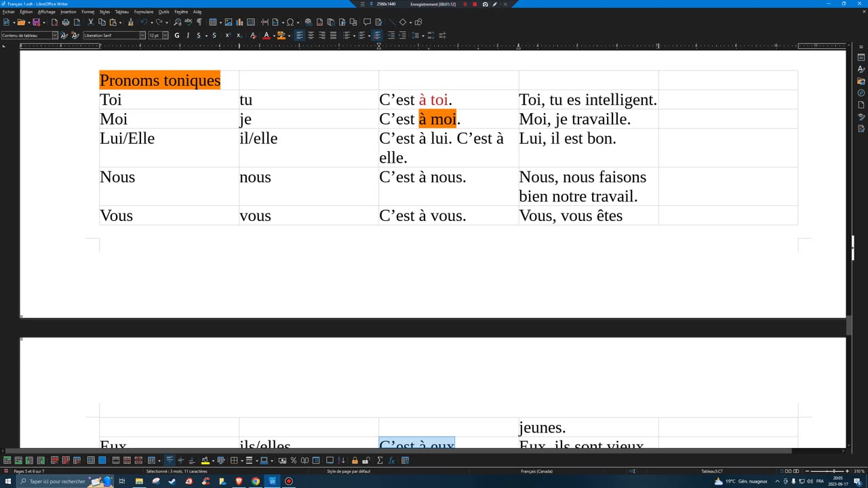
Task: Toggle strikethrough formatting
Action: pos(214,35)
